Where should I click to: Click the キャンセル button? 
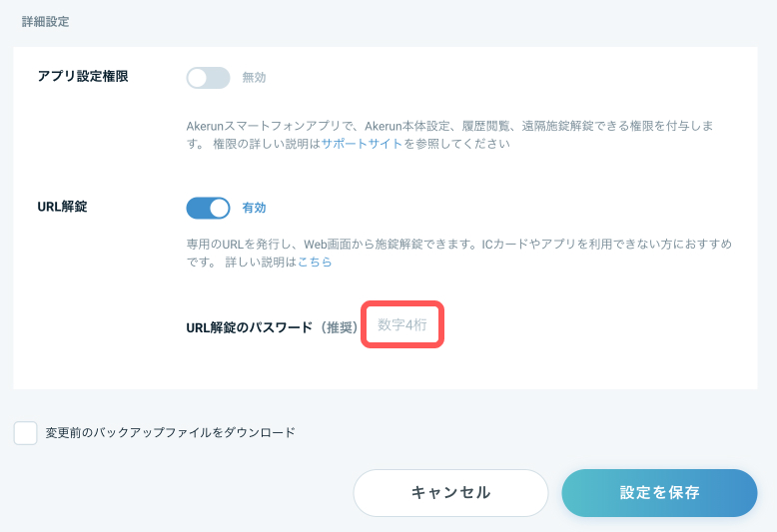(450, 492)
